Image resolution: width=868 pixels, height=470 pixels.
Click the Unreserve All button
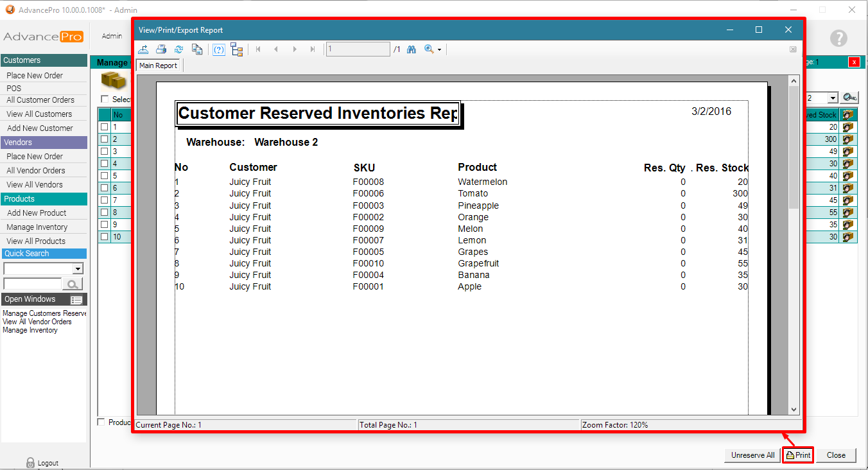coord(752,455)
